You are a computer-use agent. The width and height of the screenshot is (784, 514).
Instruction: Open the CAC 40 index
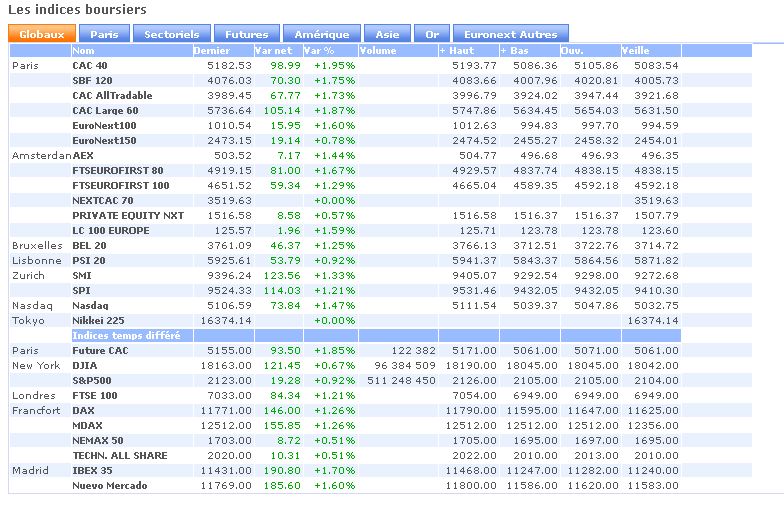click(x=90, y=66)
